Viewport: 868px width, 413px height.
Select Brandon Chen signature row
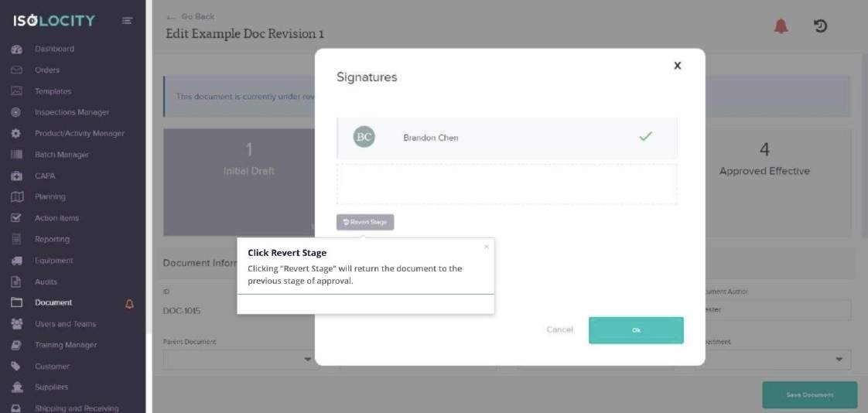pyautogui.click(x=507, y=138)
